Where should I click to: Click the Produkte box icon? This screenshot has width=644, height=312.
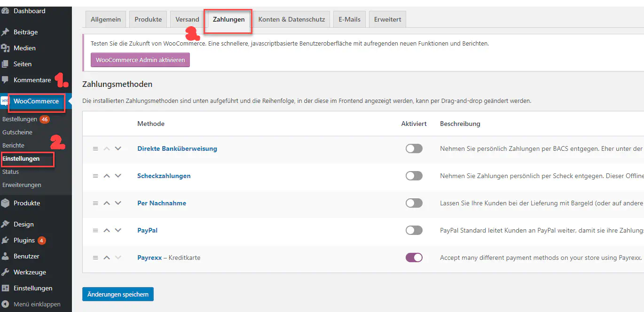pyautogui.click(x=6, y=203)
